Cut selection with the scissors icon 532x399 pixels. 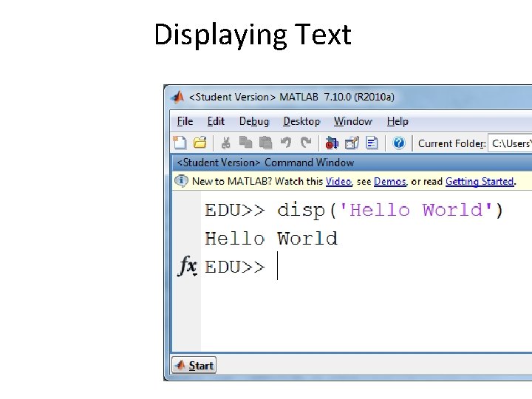(225, 143)
